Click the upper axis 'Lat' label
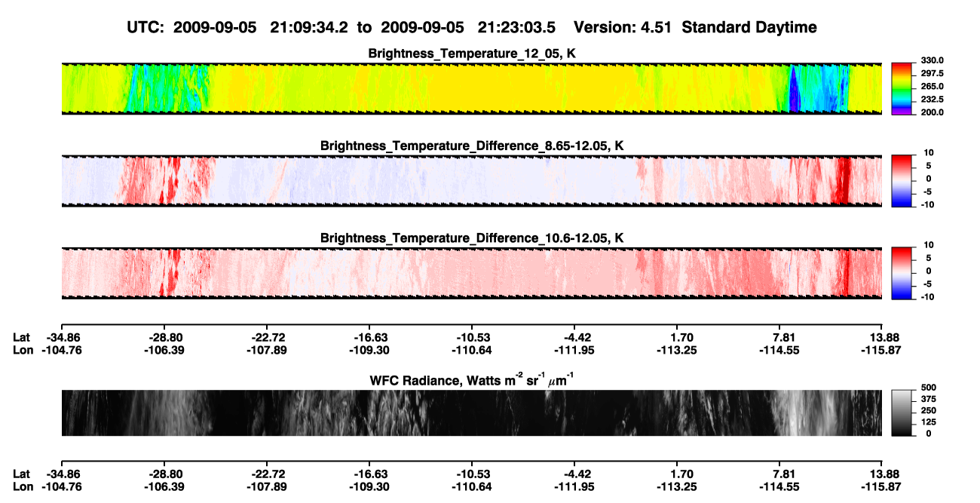 (21, 339)
